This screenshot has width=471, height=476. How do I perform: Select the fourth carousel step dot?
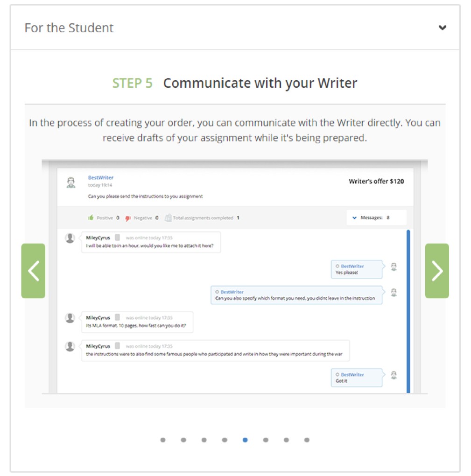click(225, 440)
